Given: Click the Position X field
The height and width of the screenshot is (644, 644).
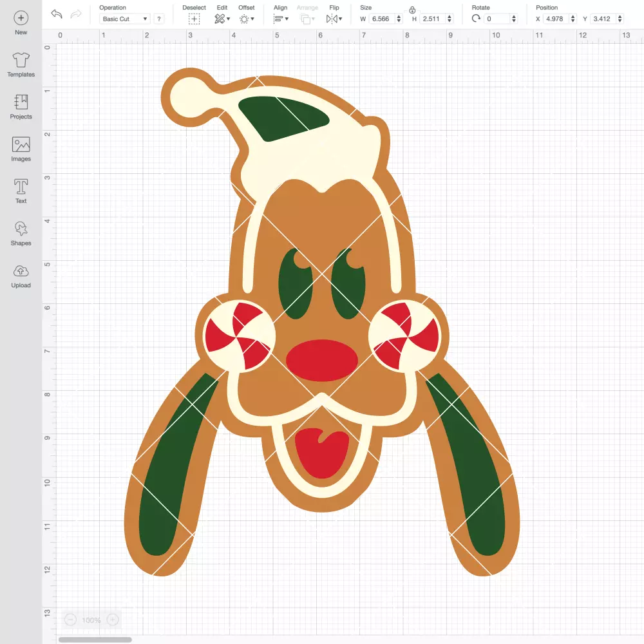Looking at the screenshot, I should tap(556, 19).
